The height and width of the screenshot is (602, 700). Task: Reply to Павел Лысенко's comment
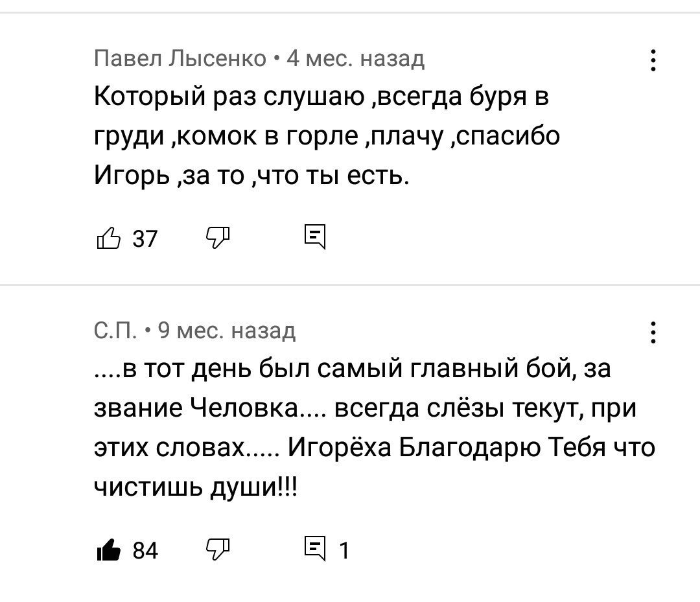click(316, 238)
